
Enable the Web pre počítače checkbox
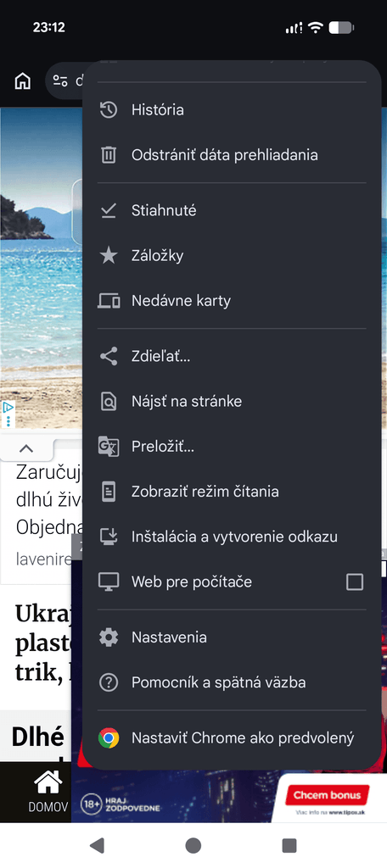point(354,581)
